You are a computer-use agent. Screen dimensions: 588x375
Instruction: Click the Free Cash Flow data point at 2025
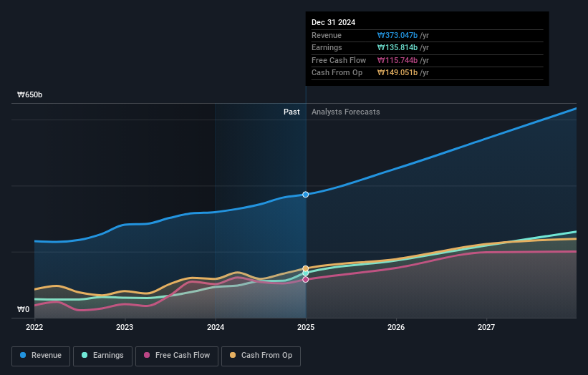[306, 280]
